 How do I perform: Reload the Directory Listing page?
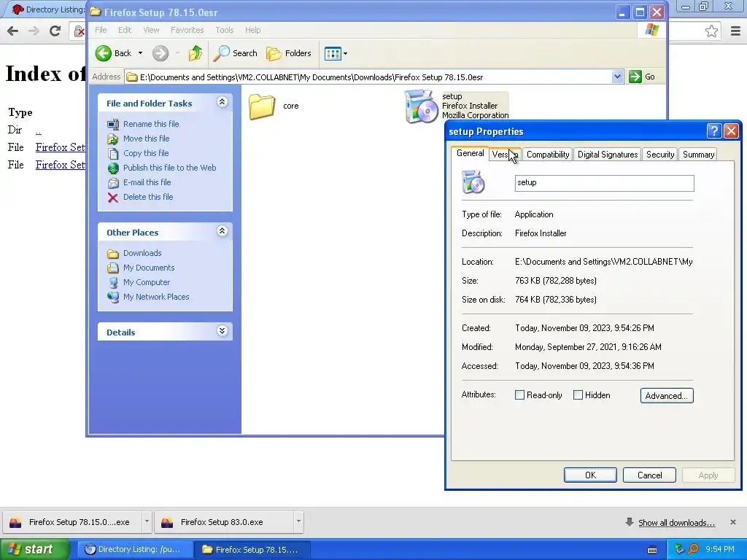pos(55,31)
